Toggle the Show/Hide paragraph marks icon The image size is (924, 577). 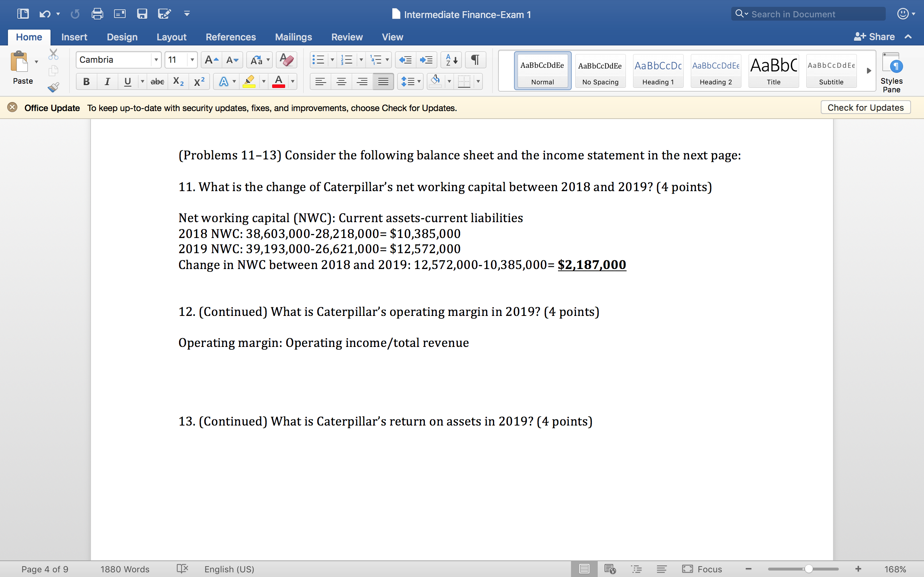click(475, 60)
